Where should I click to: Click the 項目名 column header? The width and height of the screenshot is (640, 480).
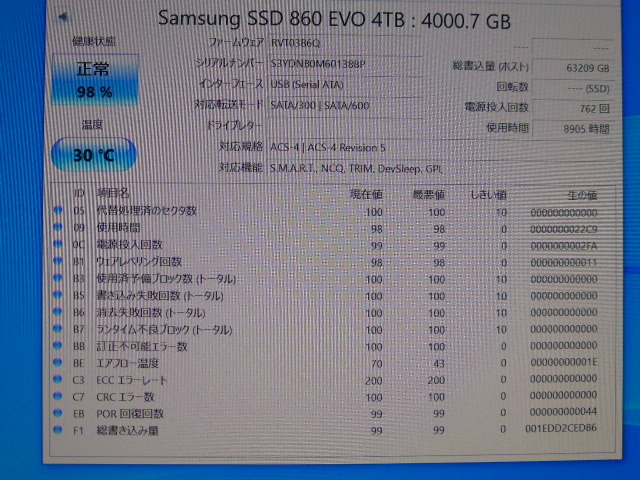(113, 193)
